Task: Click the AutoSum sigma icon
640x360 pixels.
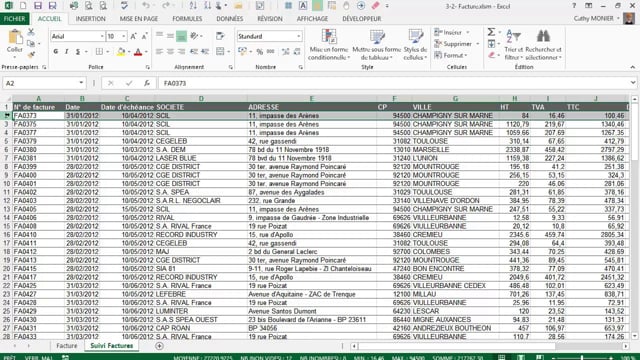Action: pyautogui.click(x=491, y=32)
